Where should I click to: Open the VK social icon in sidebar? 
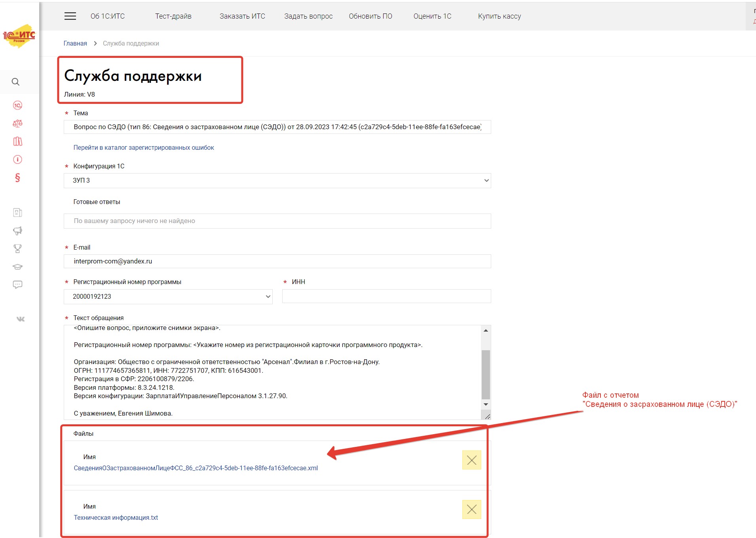[21, 319]
